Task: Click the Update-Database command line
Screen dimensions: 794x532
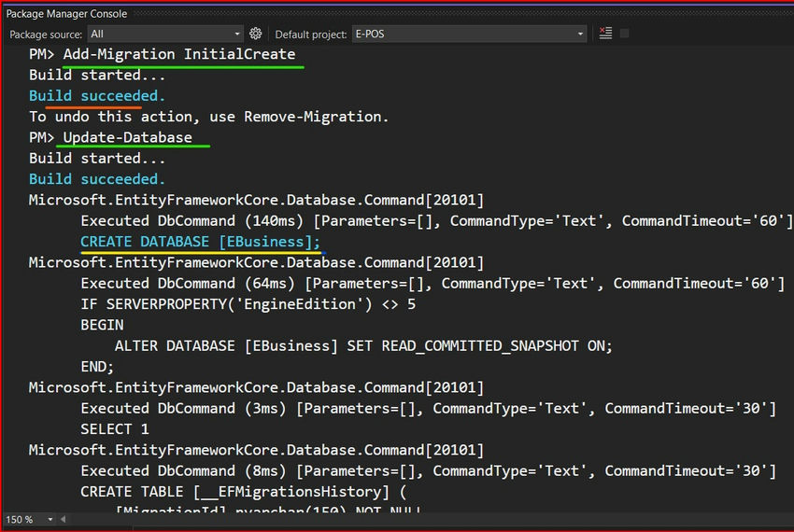Action: [127, 137]
